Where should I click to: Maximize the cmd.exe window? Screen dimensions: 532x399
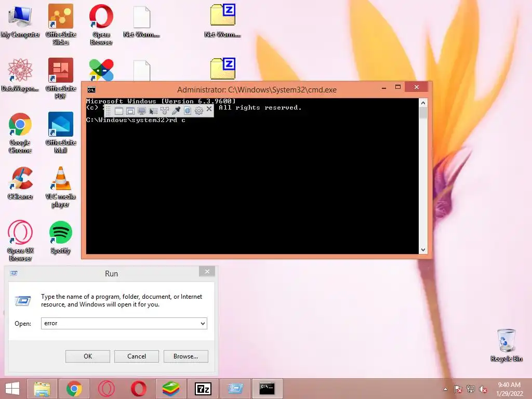pos(398,87)
